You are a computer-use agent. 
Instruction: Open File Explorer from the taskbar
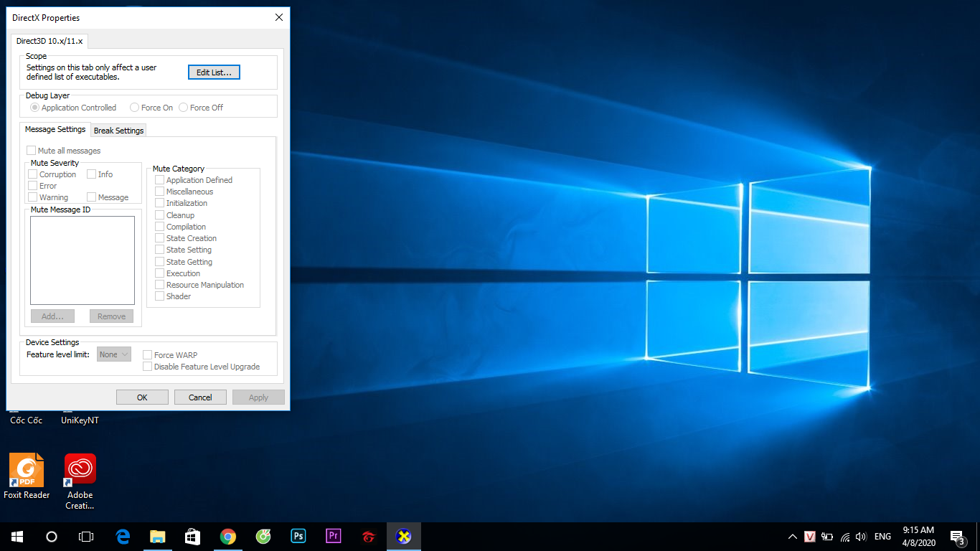pos(158,536)
